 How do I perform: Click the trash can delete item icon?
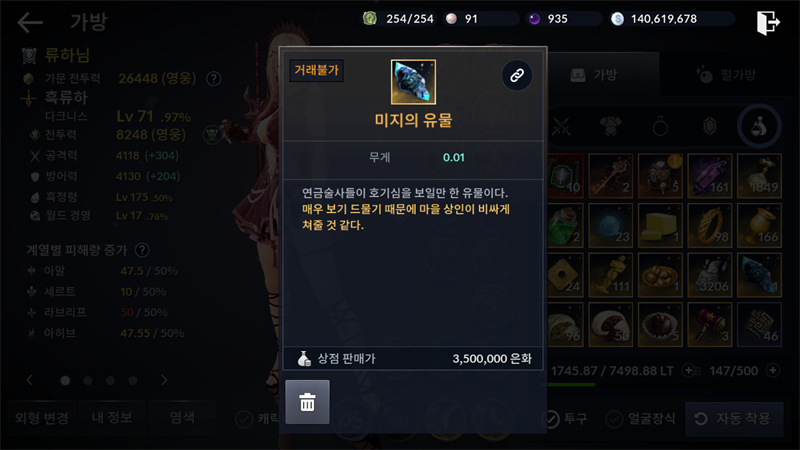[x=307, y=402]
